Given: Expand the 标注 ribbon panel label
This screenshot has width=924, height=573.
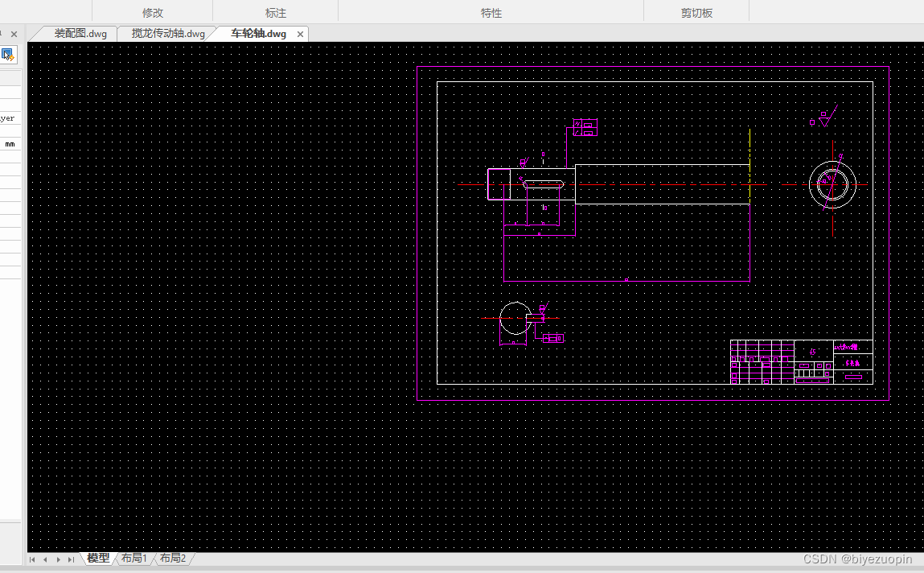Looking at the screenshot, I should (275, 13).
